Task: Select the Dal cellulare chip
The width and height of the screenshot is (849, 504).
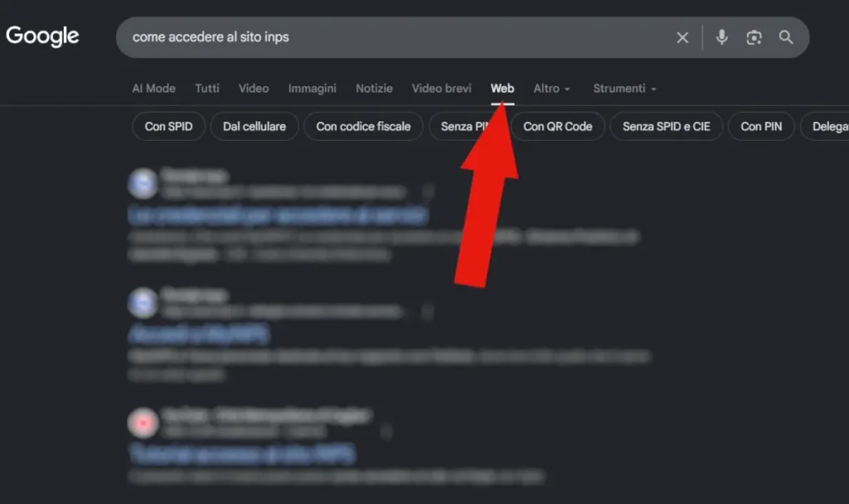Action: click(255, 126)
